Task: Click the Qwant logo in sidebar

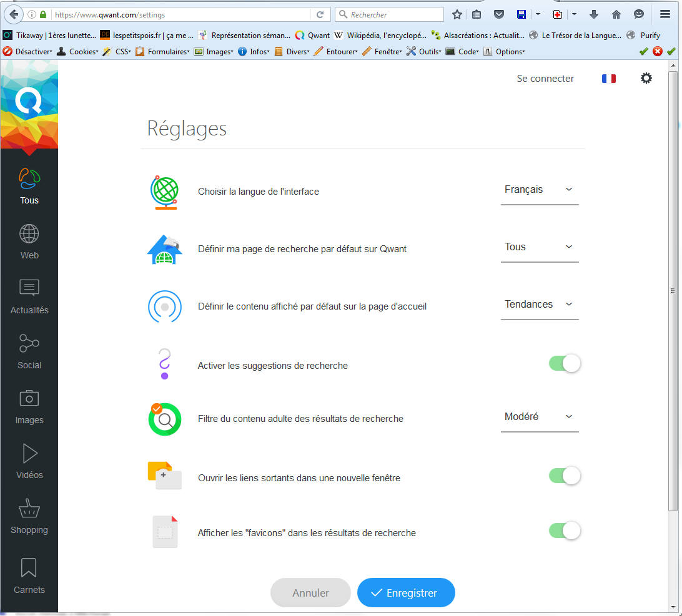Action: click(x=29, y=101)
